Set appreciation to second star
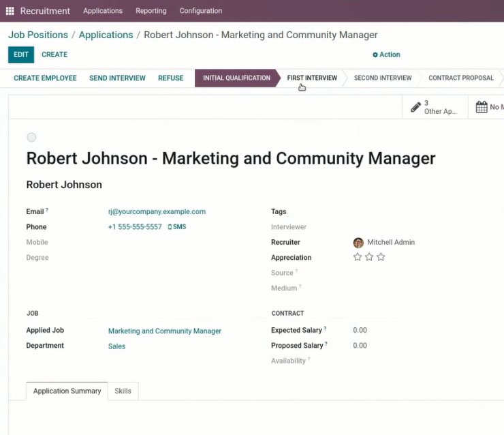 [369, 257]
